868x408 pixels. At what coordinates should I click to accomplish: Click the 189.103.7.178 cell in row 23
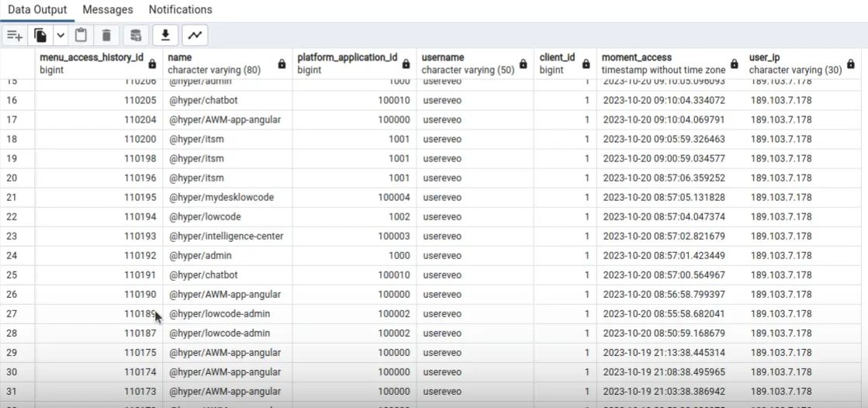[x=802, y=236]
